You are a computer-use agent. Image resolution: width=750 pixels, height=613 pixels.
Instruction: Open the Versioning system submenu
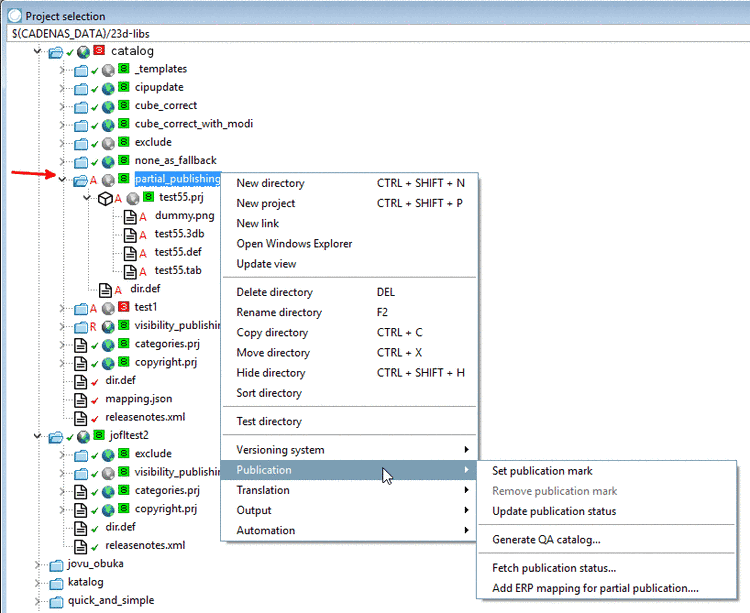point(349,450)
